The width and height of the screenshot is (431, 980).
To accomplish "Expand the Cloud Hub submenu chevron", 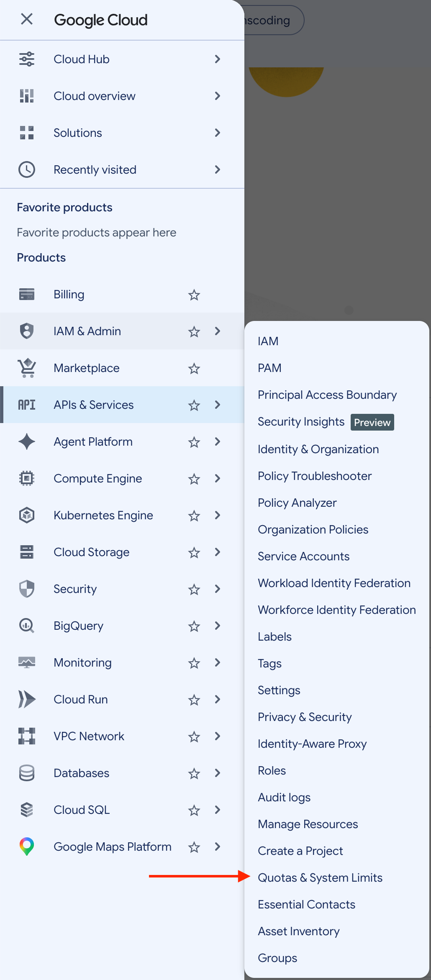I will pos(217,59).
